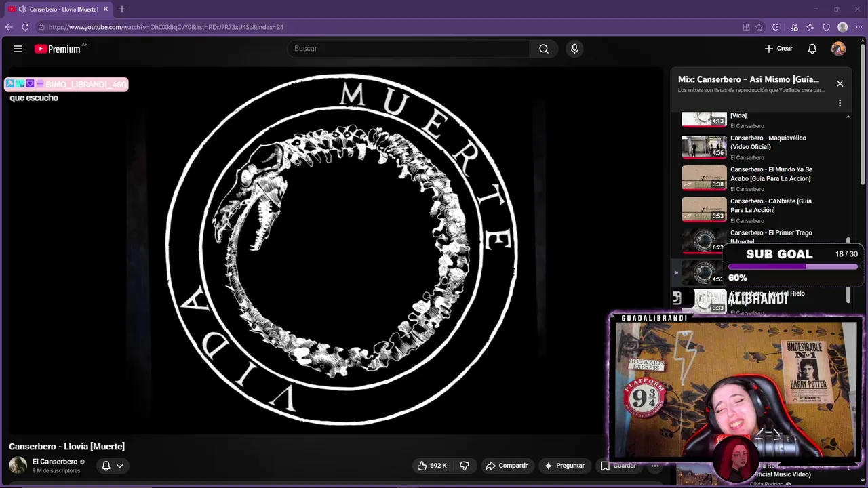This screenshot has height=488, width=868.
Task: Open the browser profile avatar
Action: coord(843,27)
